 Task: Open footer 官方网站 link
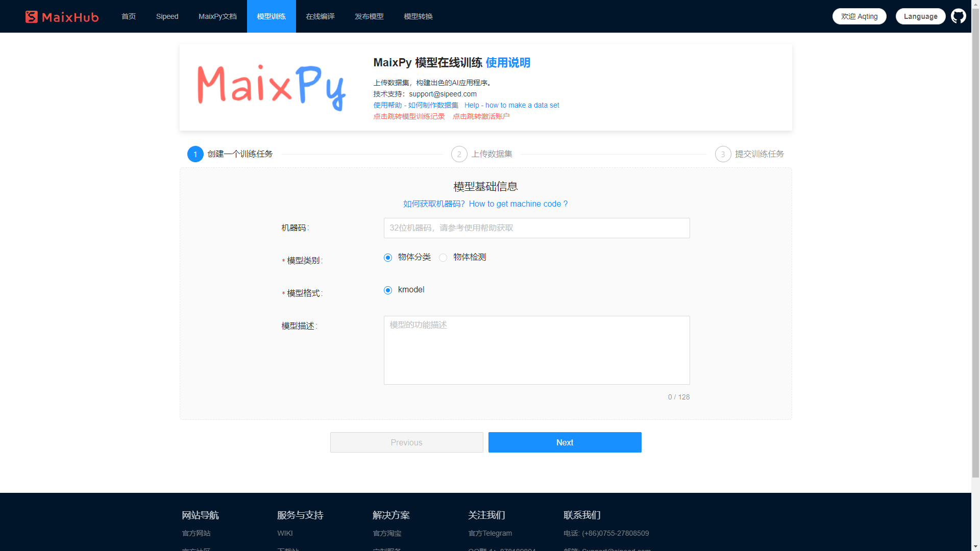click(197, 533)
